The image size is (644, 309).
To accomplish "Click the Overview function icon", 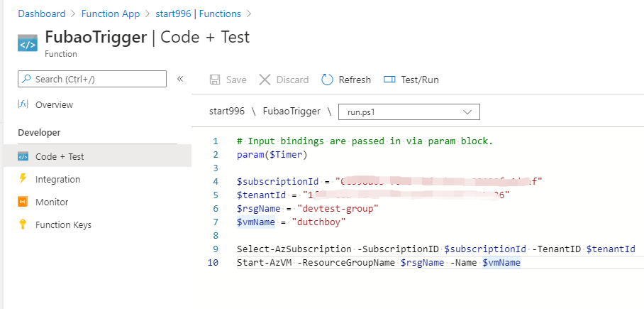I will [x=23, y=104].
